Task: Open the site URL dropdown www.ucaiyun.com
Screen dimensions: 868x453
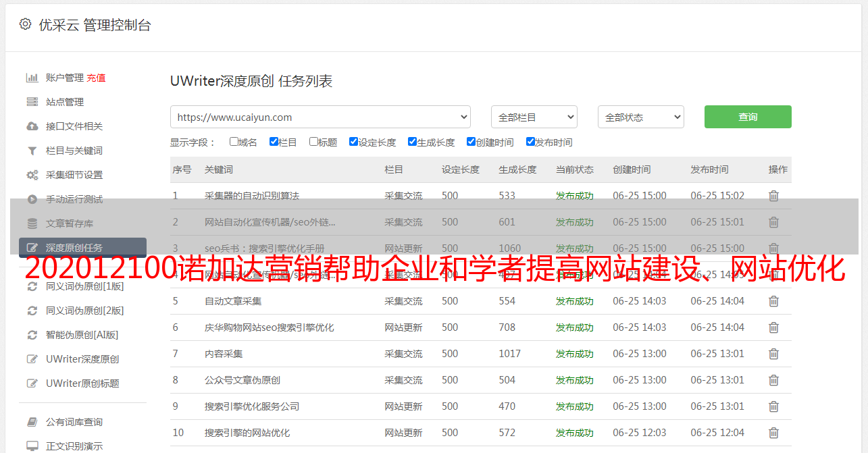Action: [x=320, y=117]
